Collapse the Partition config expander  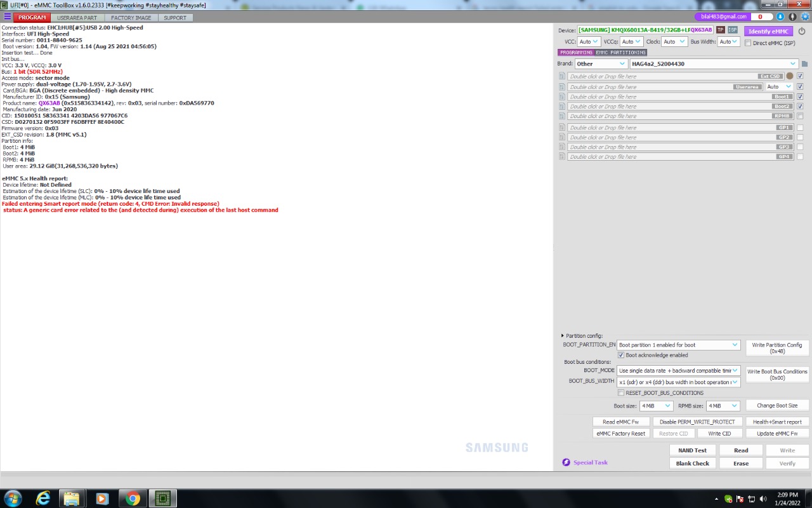[x=563, y=336]
